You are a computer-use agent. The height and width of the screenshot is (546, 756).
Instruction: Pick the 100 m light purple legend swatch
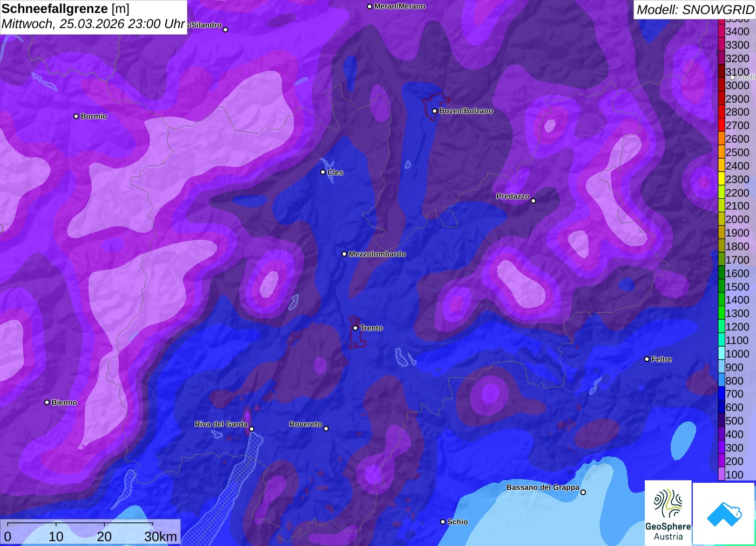pos(721,475)
